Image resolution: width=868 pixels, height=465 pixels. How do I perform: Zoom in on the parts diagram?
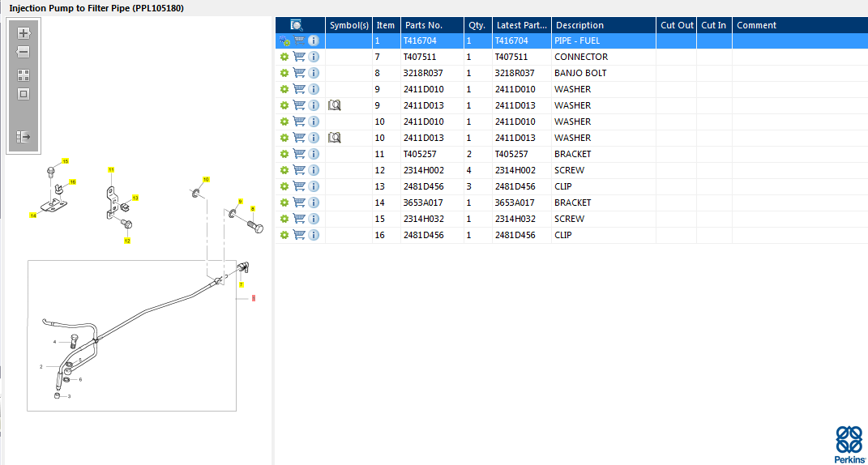coord(24,33)
